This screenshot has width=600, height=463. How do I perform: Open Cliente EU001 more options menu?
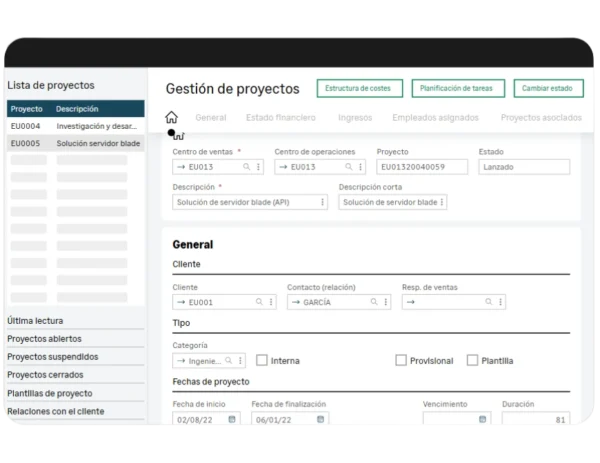coord(271,302)
